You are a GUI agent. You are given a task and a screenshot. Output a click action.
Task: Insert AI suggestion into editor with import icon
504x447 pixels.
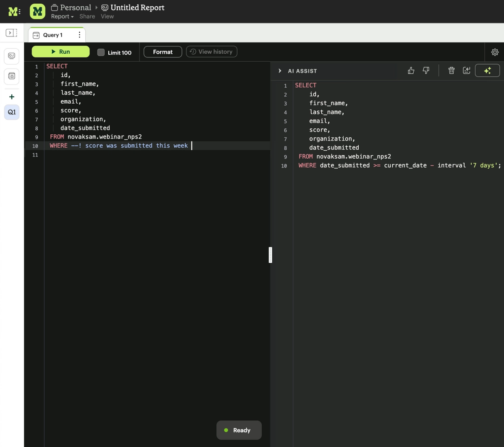(x=466, y=70)
